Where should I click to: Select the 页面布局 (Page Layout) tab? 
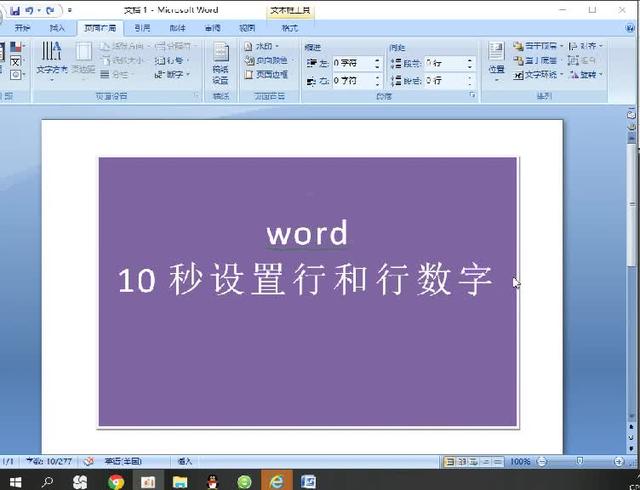(x=100, y=28)
